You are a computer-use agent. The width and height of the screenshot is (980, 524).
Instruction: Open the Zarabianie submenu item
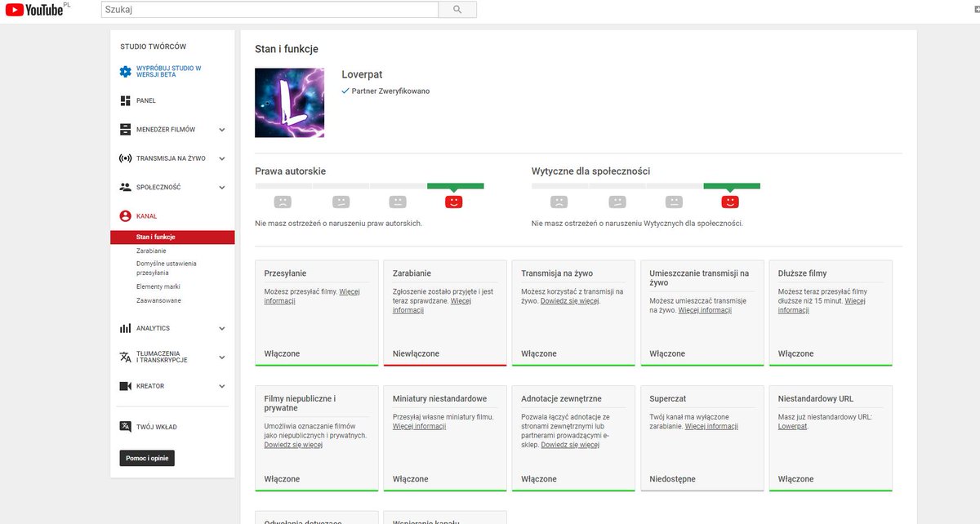[x=152, y=251]
